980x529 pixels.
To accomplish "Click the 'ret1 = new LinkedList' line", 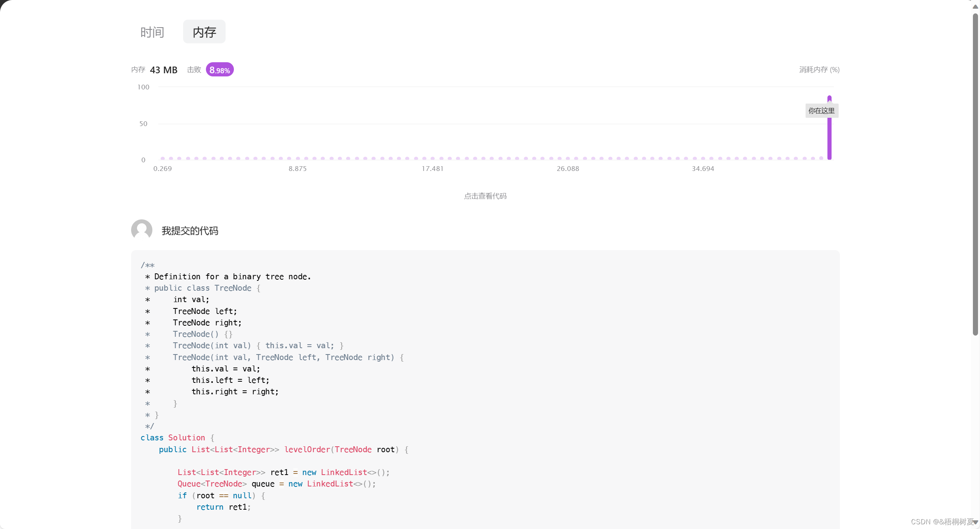I will (283, 472).
